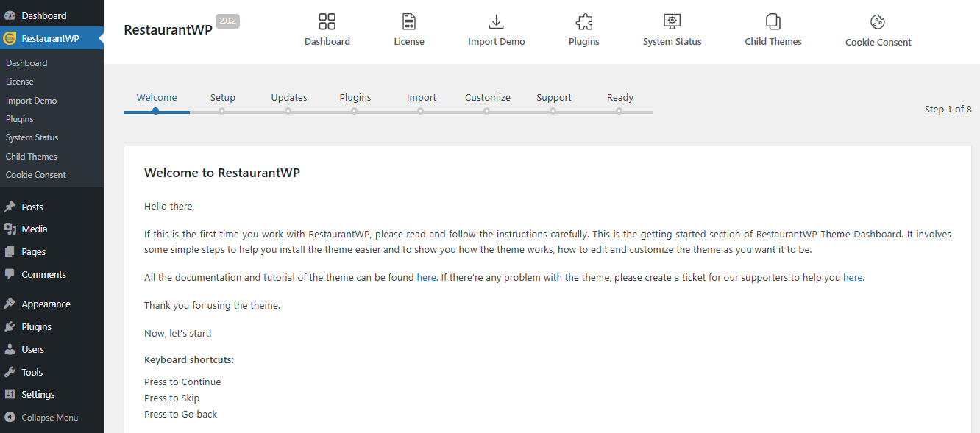Click the WordPress Dashboard gauge icon in sidebar
The width and height of the screenshot is (980, 433).
point(10,15)
